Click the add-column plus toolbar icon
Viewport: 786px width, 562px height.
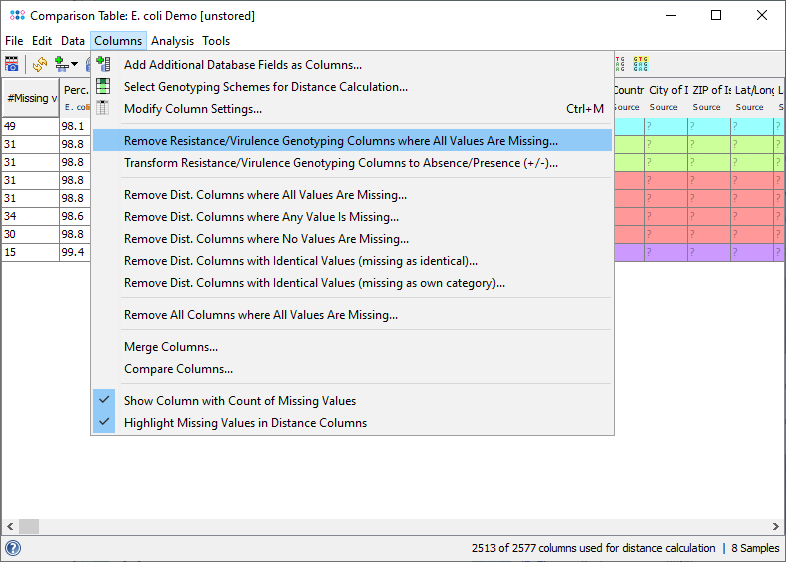62,64
